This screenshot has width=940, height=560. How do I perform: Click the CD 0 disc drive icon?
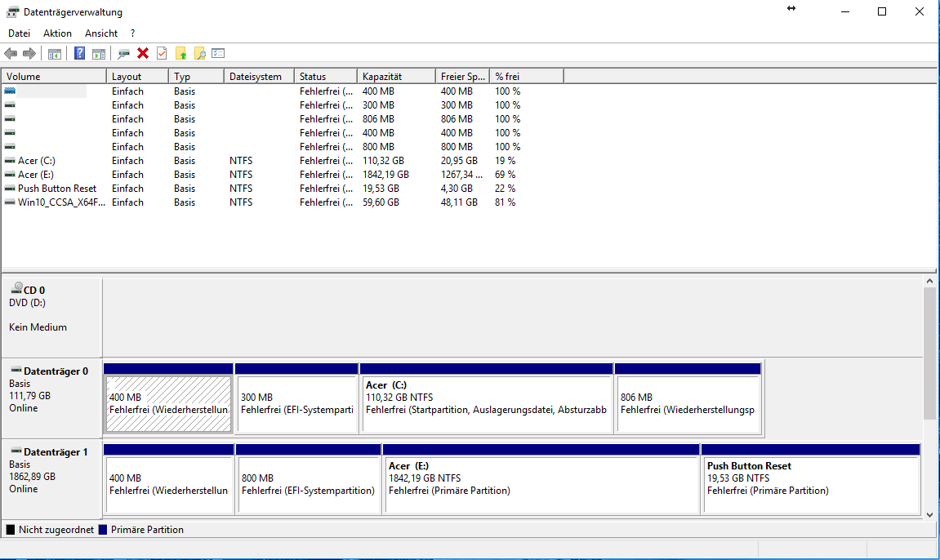(17, 288)
